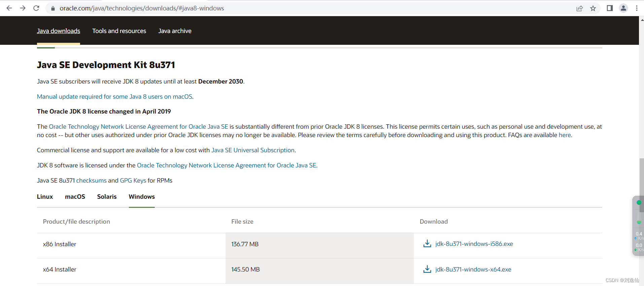Open the checksums link
The image size is (644, 286).
coord(92,181)
